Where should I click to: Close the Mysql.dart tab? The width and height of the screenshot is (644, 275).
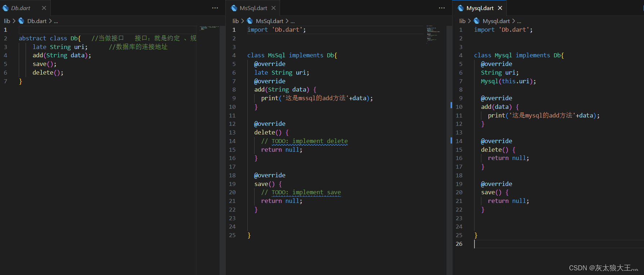pyautogui.click(x=500, y=8)
